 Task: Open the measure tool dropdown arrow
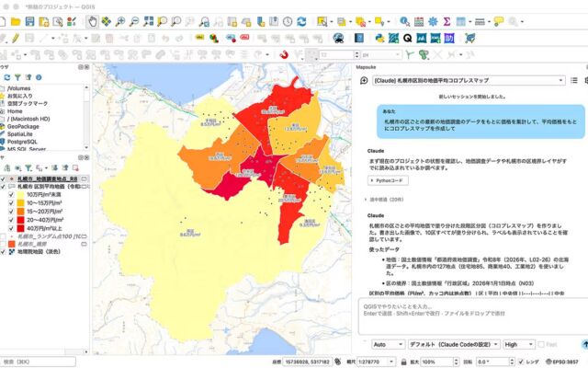tap(489, 22)
